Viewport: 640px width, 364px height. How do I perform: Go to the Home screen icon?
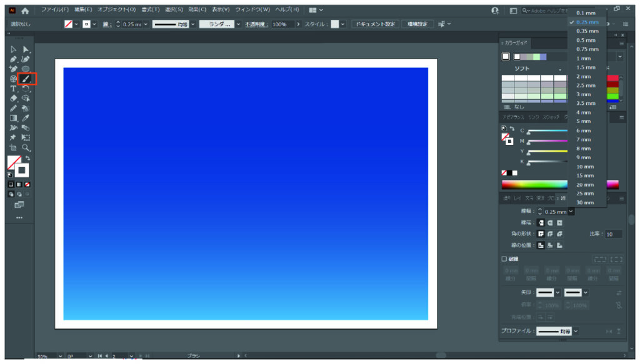pyautogui.click(x=25, y=11)
